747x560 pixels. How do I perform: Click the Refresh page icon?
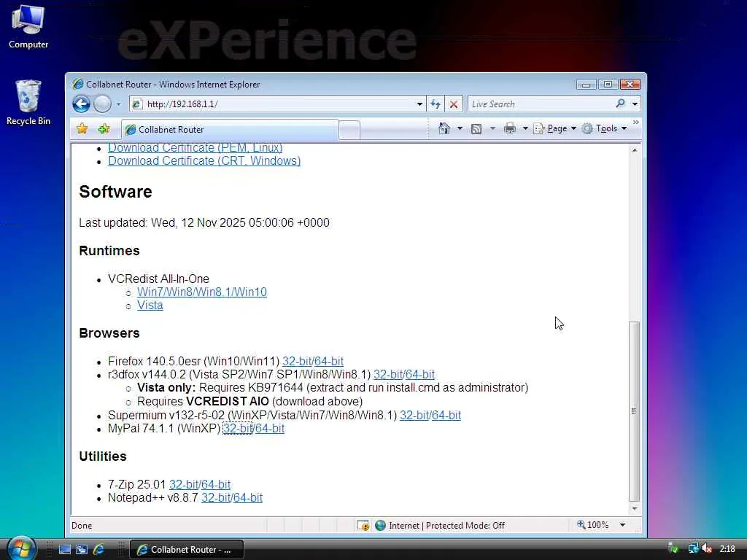point(436,104)
